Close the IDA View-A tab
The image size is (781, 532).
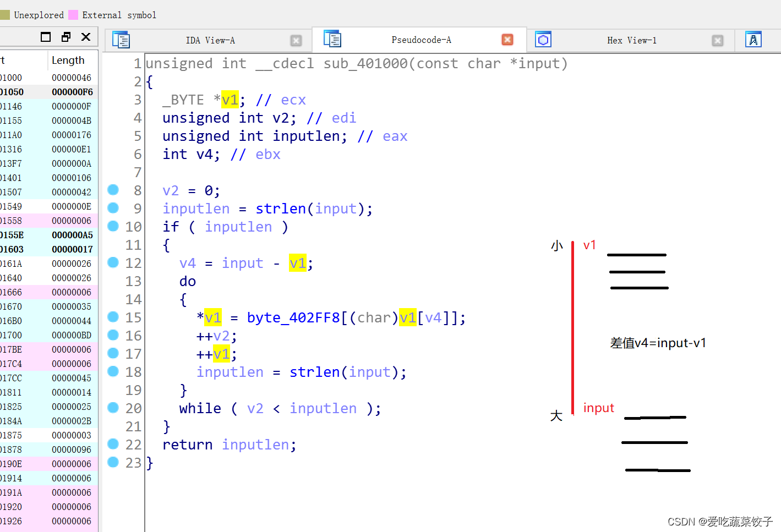tap(296, 40)
